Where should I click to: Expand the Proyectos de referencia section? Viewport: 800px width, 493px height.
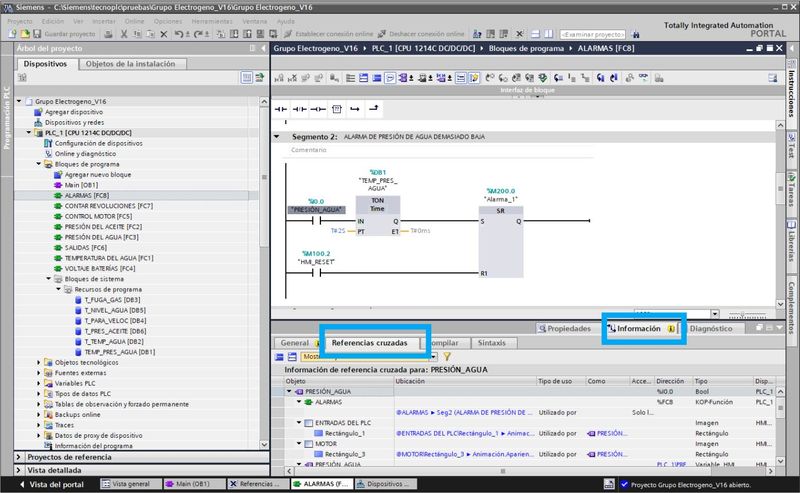(19, 457)
